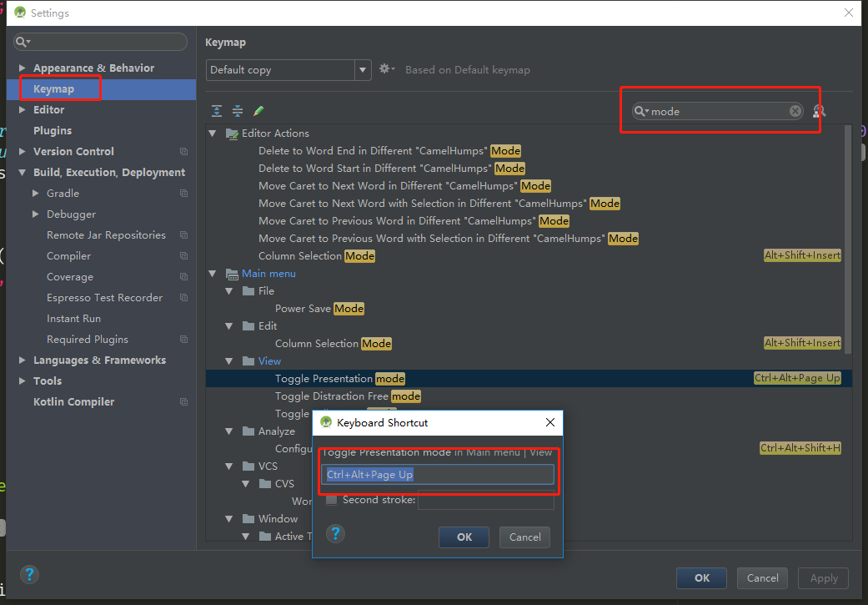Click the keymap list vertical scrollbar

849,234
